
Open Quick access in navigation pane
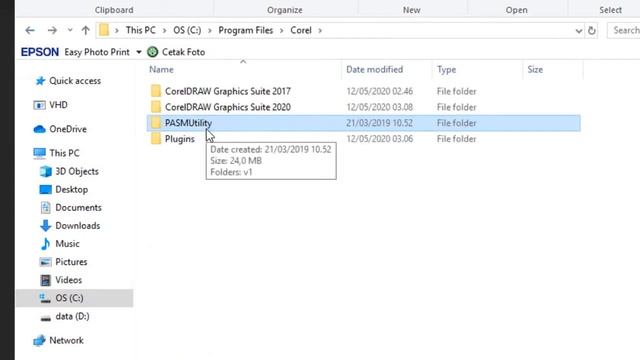click(x=75, y=81)
